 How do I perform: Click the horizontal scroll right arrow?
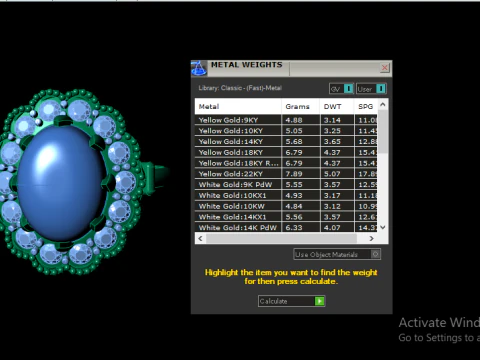pos(371,238)
